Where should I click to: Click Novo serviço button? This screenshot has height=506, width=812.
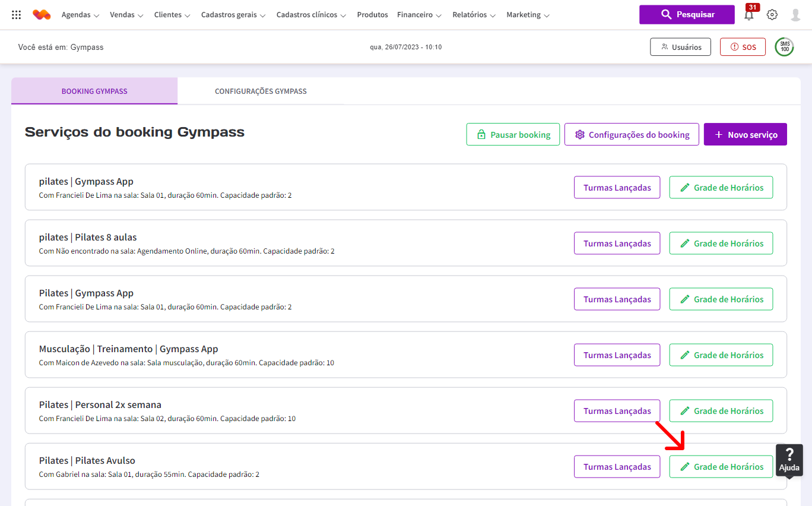point(746,134)
